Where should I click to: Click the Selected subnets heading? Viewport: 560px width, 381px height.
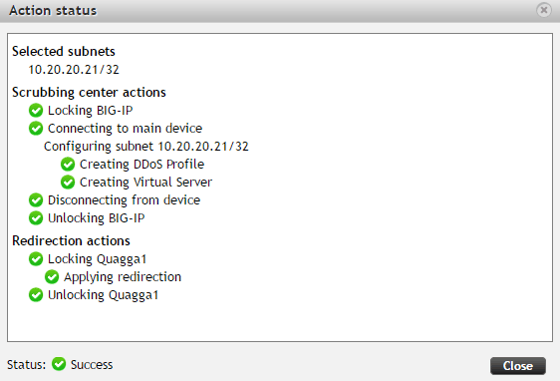pos(64,51)
